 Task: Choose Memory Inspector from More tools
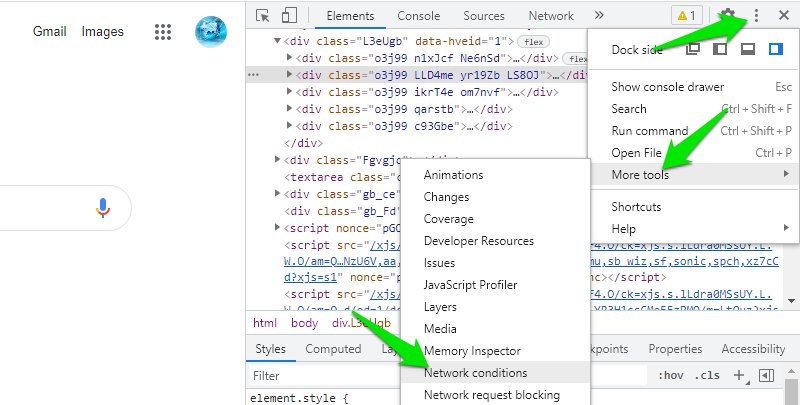click(x=495, y=350)
